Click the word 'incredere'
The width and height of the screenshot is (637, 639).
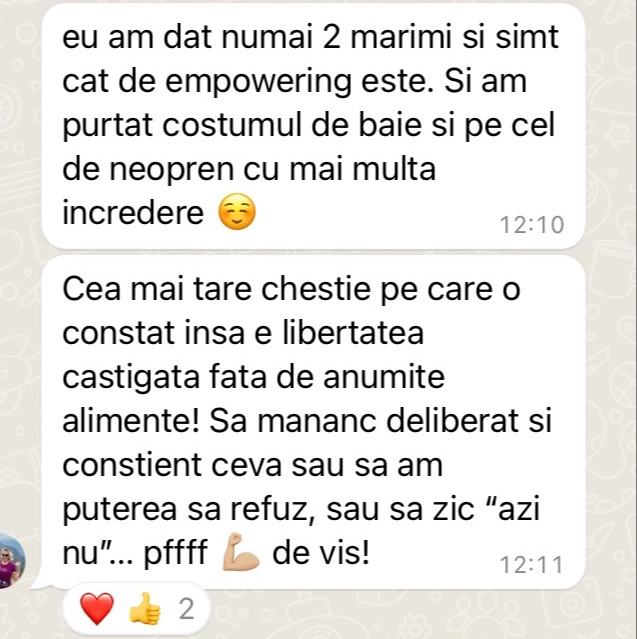point(133,213)
